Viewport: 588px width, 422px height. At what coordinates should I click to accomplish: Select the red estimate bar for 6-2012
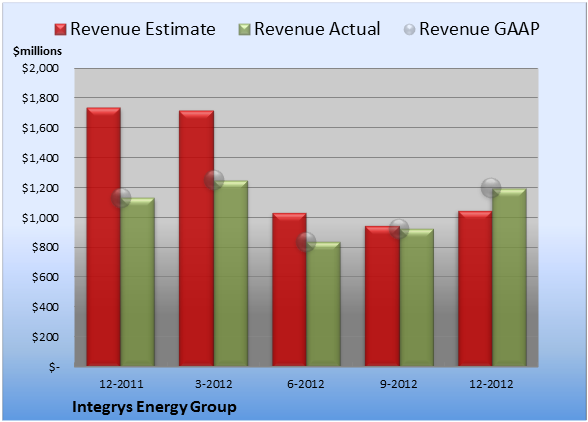(x=289, y=290)
